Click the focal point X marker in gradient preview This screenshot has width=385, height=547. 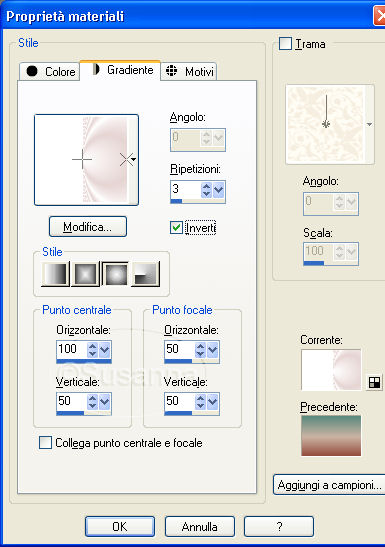click(126, 159)
